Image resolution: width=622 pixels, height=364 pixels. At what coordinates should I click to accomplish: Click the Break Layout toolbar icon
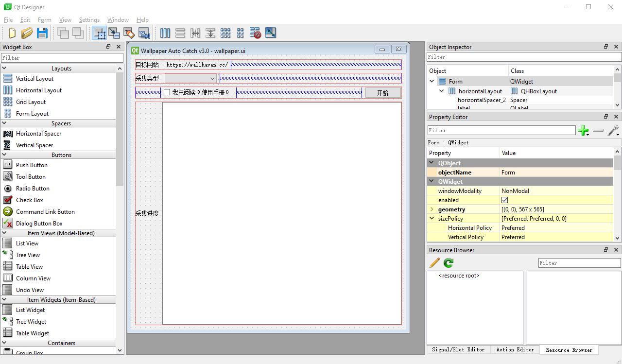256,33
